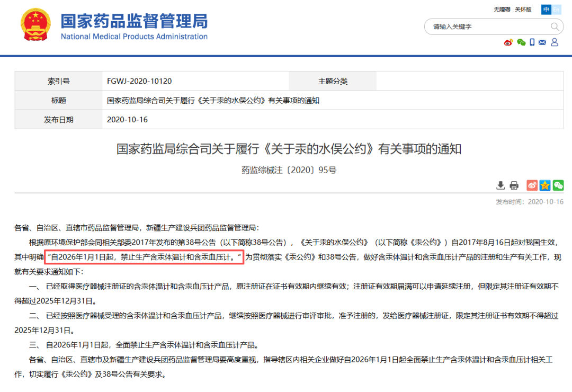Switch language to En
The width and height of the screenshot is (572, 392).
(x=556, y=10)
